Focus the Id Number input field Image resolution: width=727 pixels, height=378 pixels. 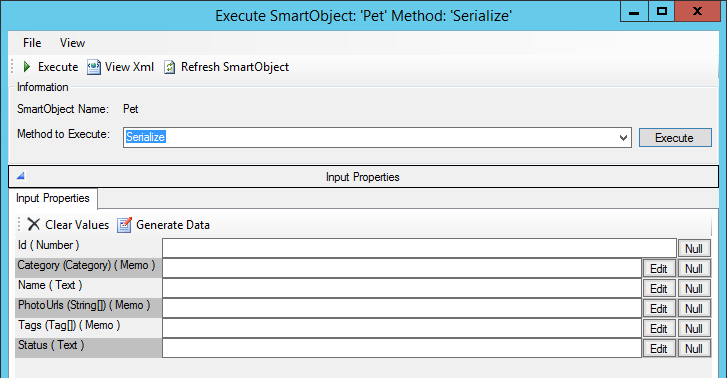coord(419,248)
